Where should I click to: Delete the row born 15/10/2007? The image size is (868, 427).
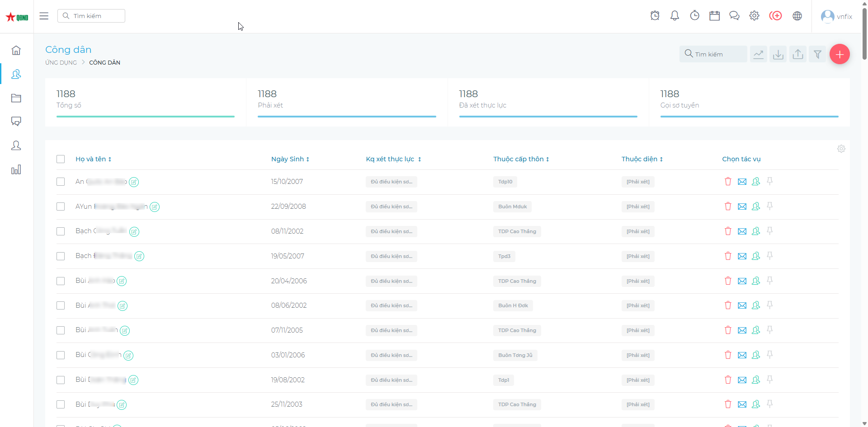click(x=728, y=182)
